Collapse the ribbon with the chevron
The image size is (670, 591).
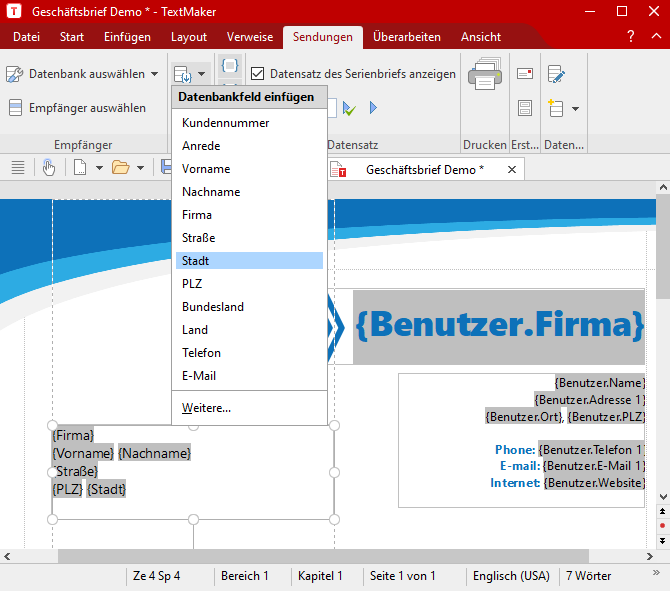[656, 36]
